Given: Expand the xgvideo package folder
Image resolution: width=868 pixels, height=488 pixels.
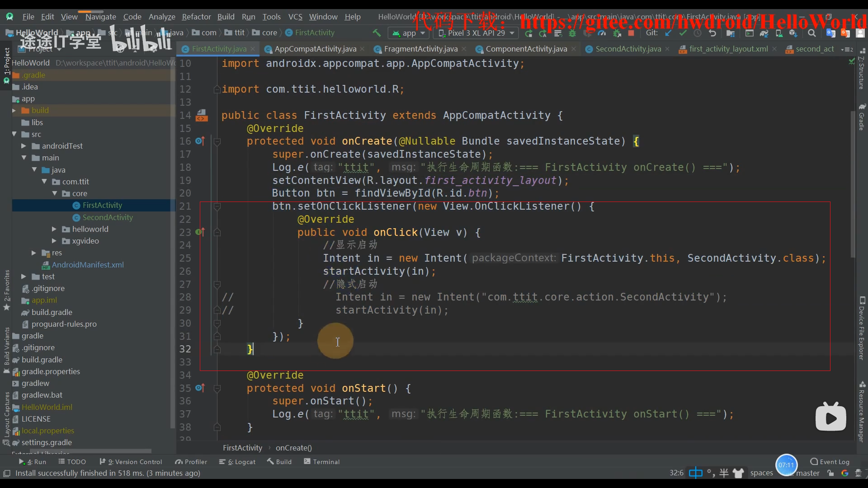Looking at the screenshot, I should point(54,241).
